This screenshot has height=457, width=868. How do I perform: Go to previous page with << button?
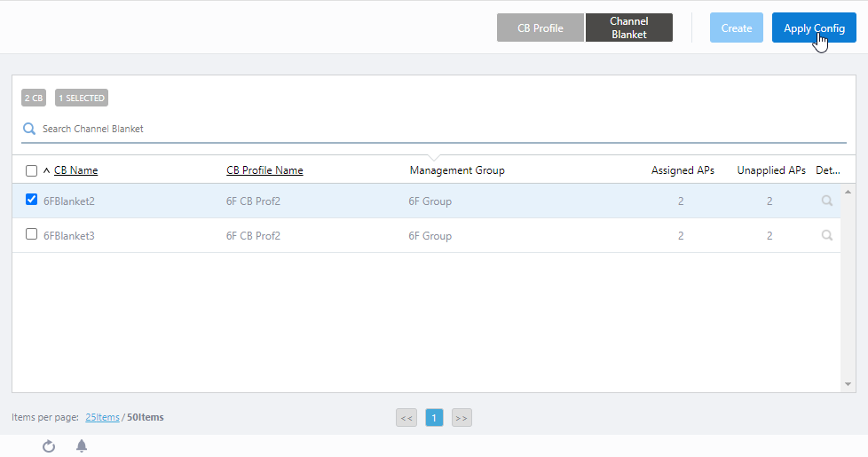tap(406, 417)
